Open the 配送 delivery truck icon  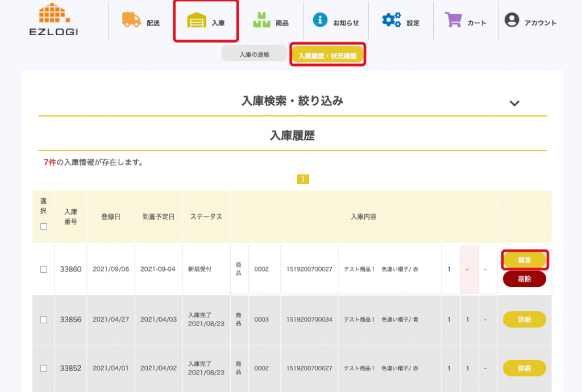(x=132, y=20)
